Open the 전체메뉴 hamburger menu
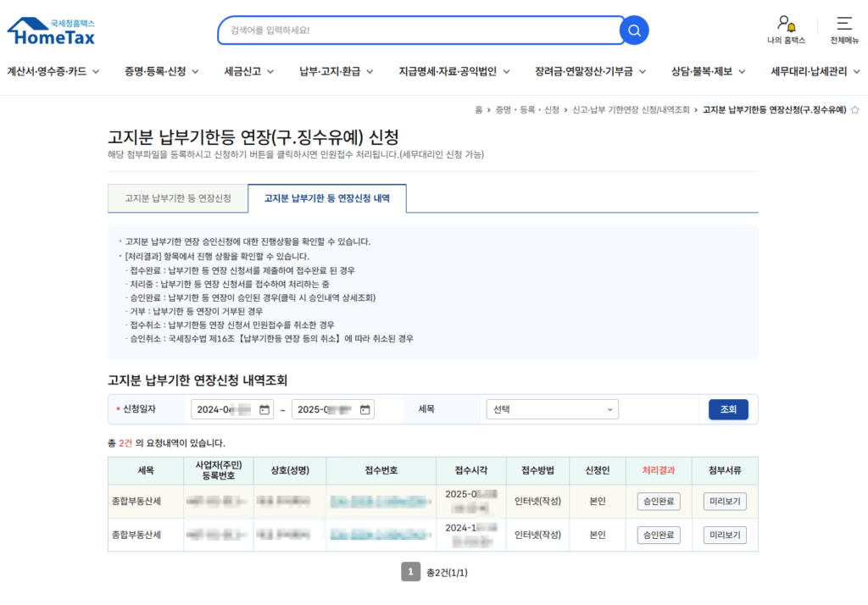 pyautogui.click(x=843, y=24)
